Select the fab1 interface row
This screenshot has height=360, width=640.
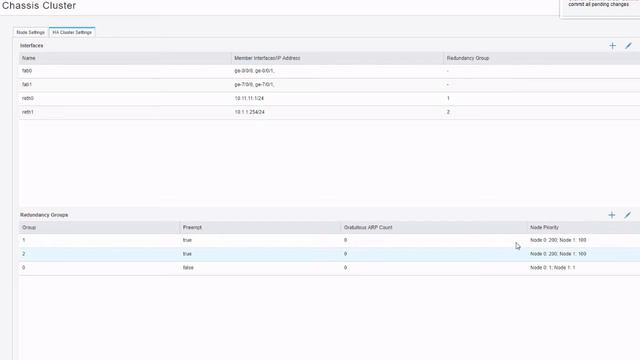[329, 85]
